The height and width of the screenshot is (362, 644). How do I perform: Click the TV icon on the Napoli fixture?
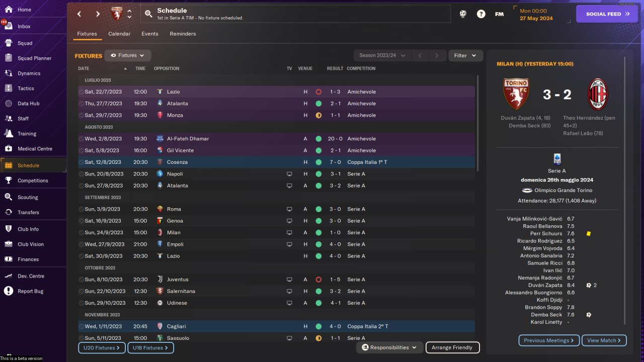click(289, 174)
